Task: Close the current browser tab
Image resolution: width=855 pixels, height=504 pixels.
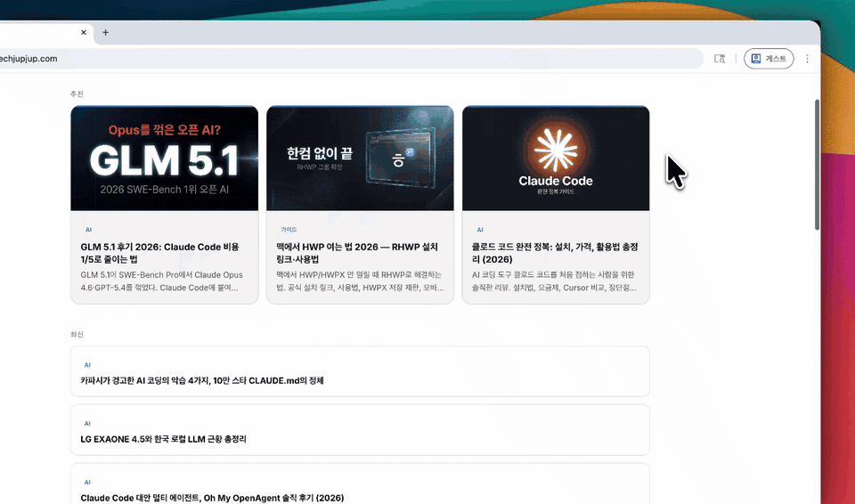Action: click(84, 32)
